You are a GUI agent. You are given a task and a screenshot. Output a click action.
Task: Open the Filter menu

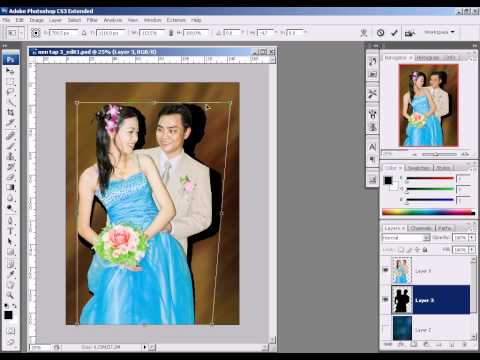tap(92, 20)
